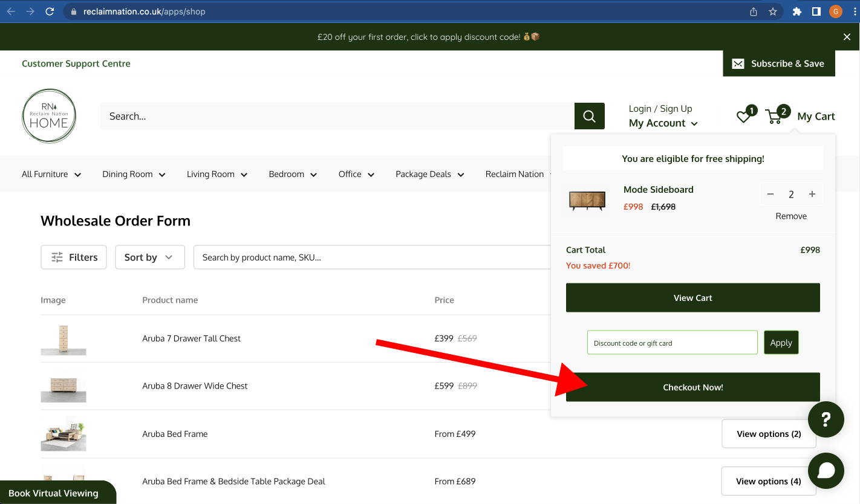860x504 pixels.
Task: Bookmark page with the star icon
Action: [x=773, y=11]
